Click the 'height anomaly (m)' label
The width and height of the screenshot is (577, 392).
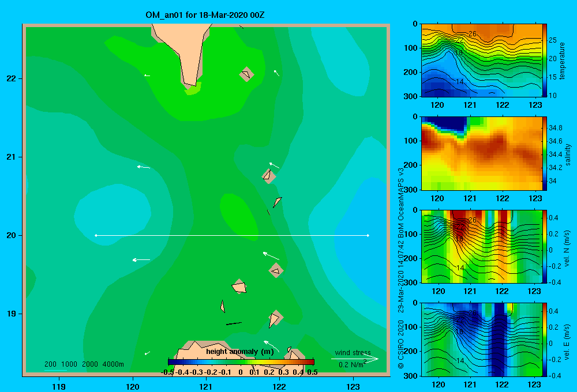tap(240, 352)
